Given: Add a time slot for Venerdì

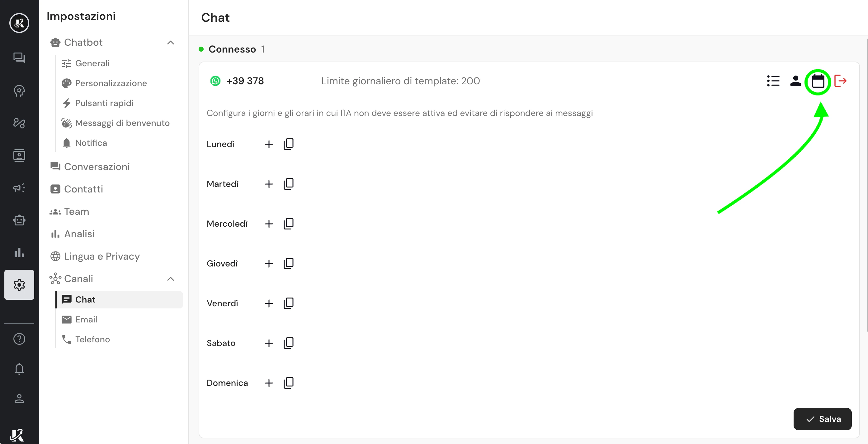Looking at the screenshot, I should [x=269, y=304].
